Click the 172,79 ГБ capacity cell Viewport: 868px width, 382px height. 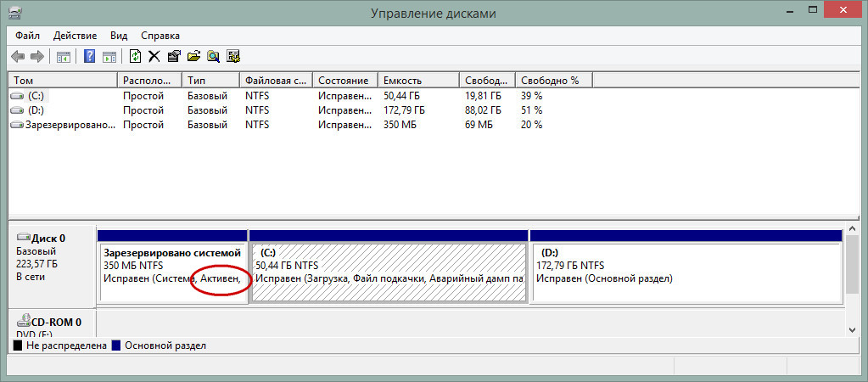click(404, 110)
